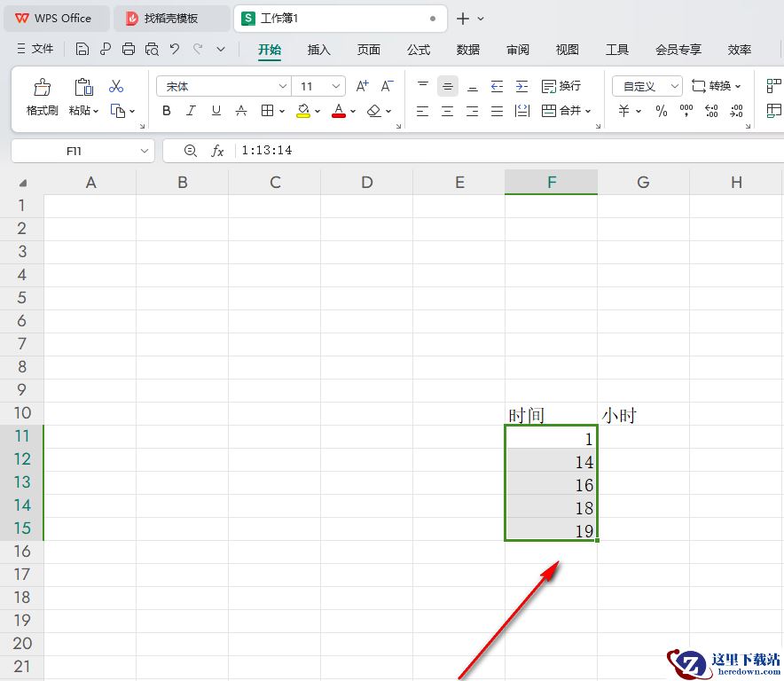This screenshot has width=784, height=681.
Task: Align cell content to the top
Action: 423,86
